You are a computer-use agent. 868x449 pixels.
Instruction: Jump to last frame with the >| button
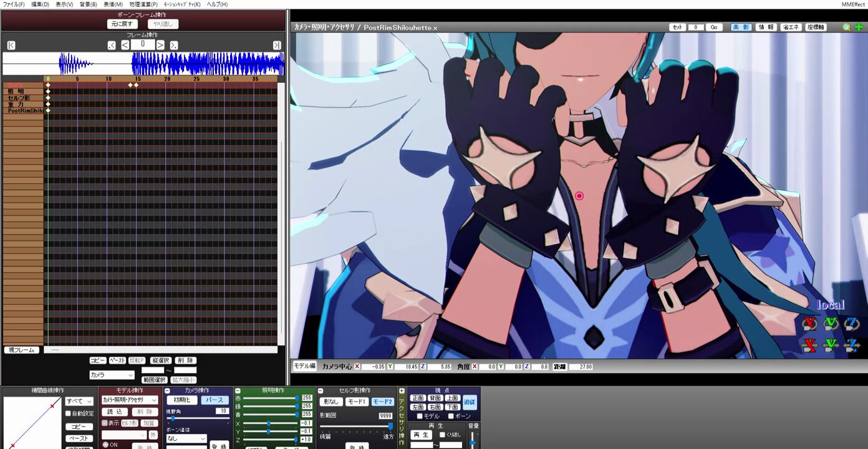pos(277,45)
